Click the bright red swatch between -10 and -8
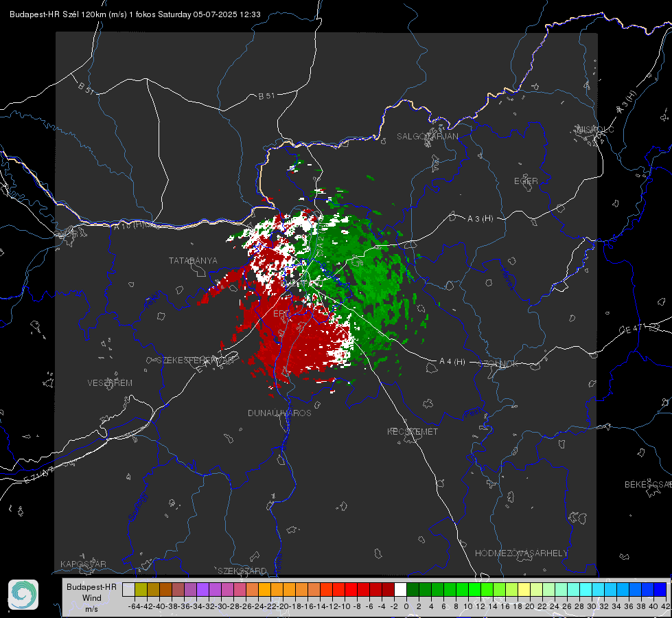The image size is (672, 618). pyautogui.click(x=351, y=589)
